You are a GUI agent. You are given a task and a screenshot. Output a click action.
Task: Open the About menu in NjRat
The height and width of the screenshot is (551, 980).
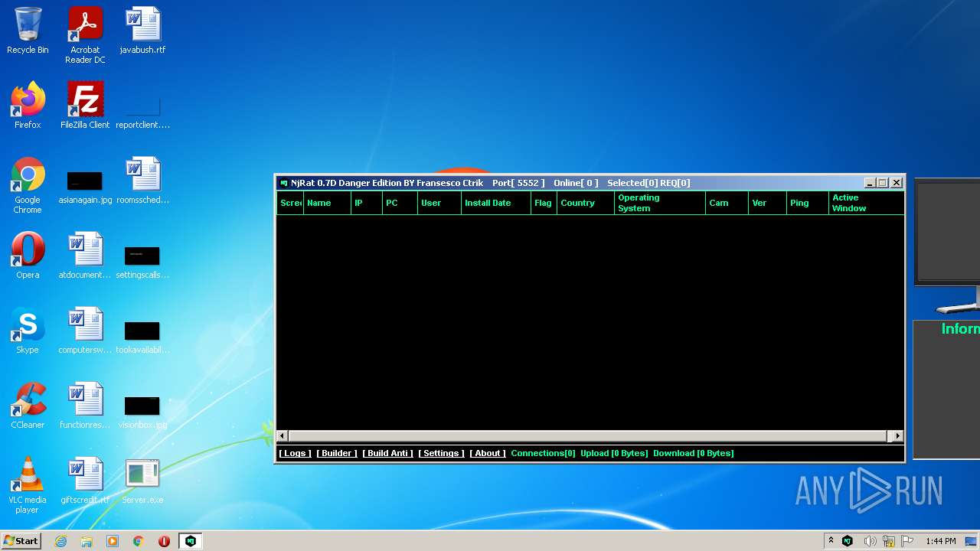click(488, 453)
